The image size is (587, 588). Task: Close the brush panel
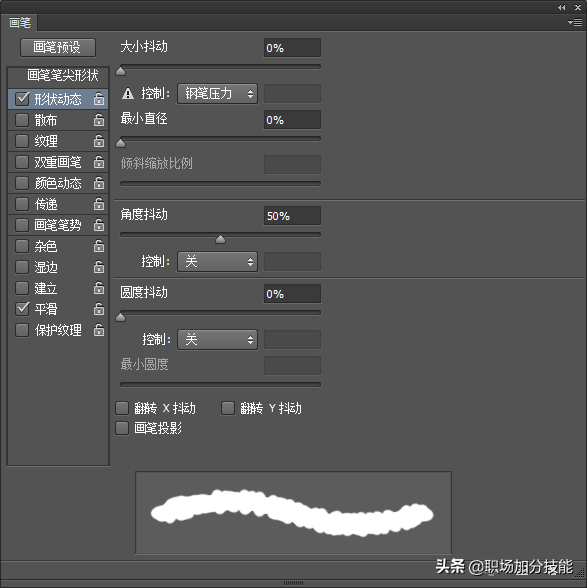click(578, 7)
